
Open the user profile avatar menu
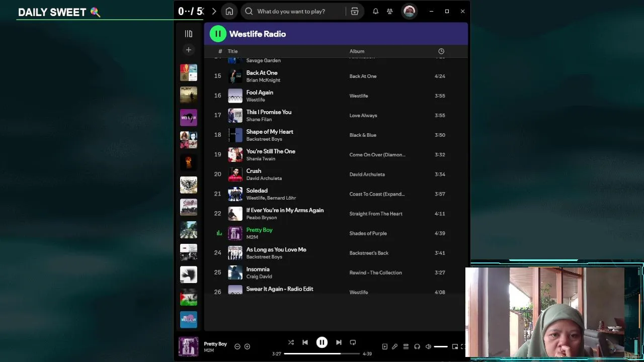click(409, 11)
